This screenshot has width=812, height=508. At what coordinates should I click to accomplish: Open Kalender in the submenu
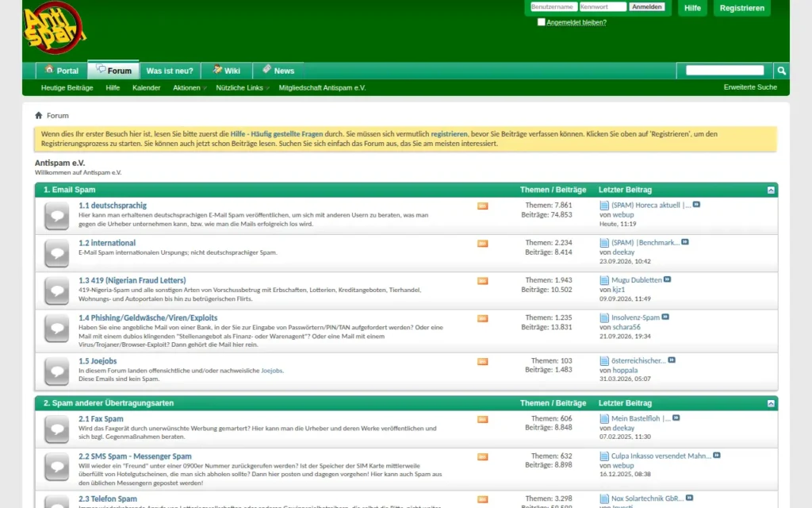coord(147,87)
